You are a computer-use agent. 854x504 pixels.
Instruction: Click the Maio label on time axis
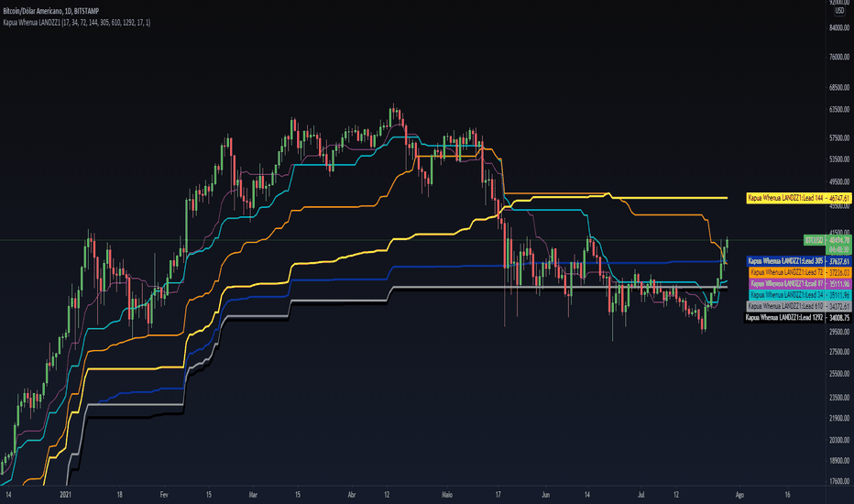coord(447,495)
